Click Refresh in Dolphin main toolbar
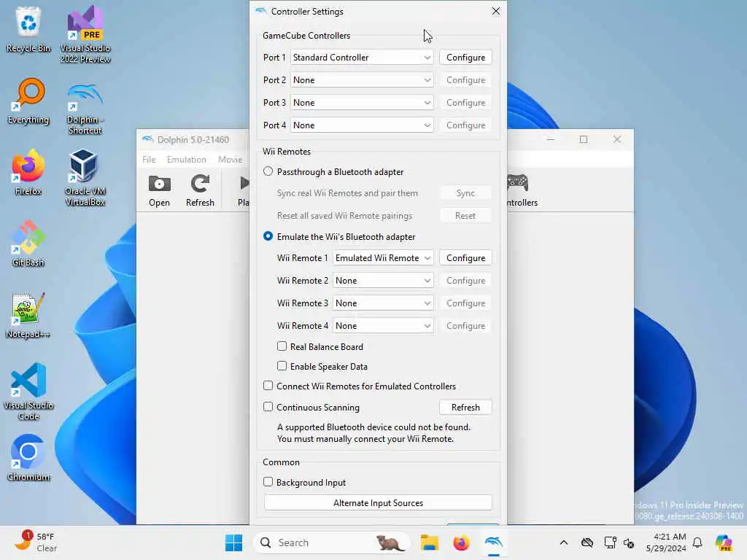Screen dimensions: 747x560 click(x=200, y=190)
